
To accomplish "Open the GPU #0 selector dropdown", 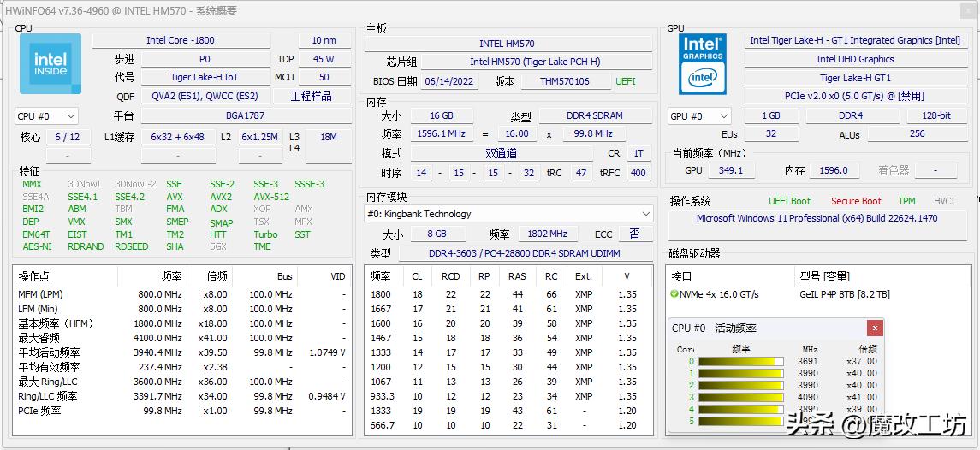I will pos(699,116).
